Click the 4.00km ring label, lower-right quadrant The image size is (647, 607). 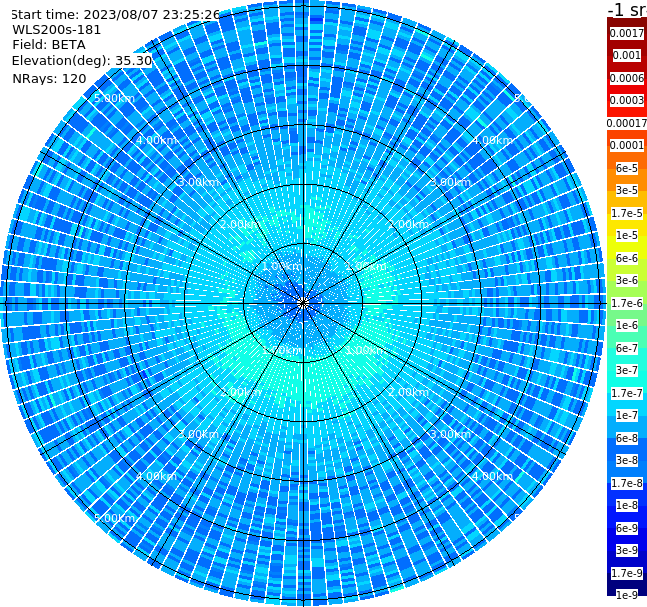(492, 476)
